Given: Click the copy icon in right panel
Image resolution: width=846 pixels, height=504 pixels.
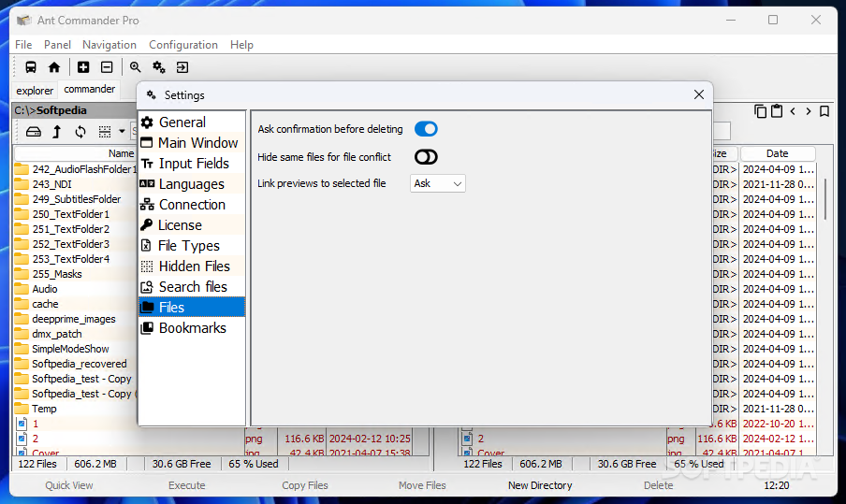Looking at the screenshot, I should point(760,111).
